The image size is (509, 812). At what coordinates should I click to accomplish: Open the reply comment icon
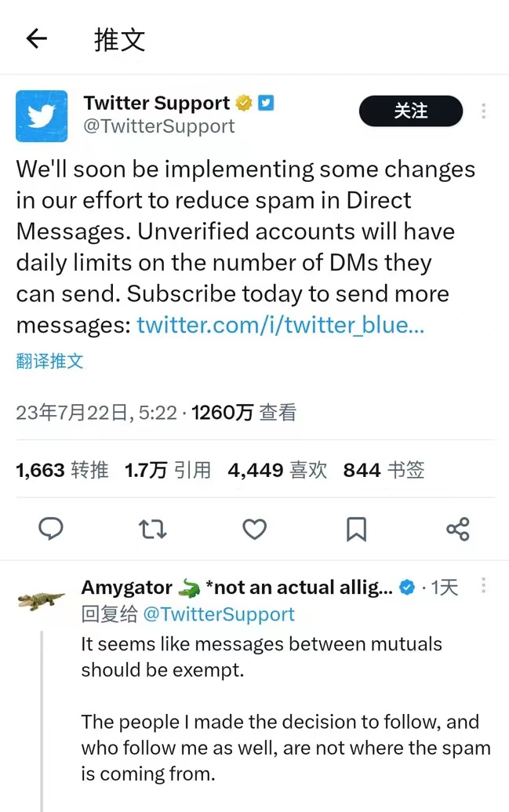[51, 529]
